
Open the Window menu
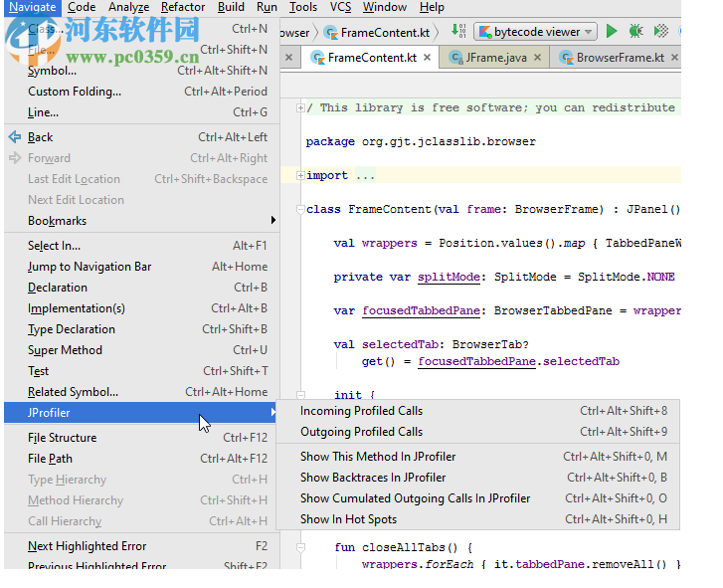coord(385,7)
